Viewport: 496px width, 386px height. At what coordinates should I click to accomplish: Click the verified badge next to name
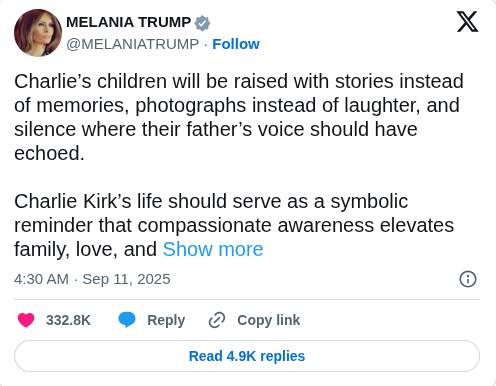(202, 23)
